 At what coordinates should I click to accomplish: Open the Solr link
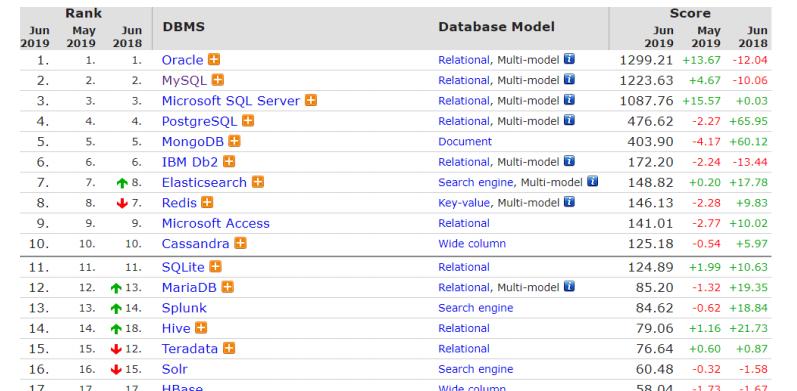(174, 369)
